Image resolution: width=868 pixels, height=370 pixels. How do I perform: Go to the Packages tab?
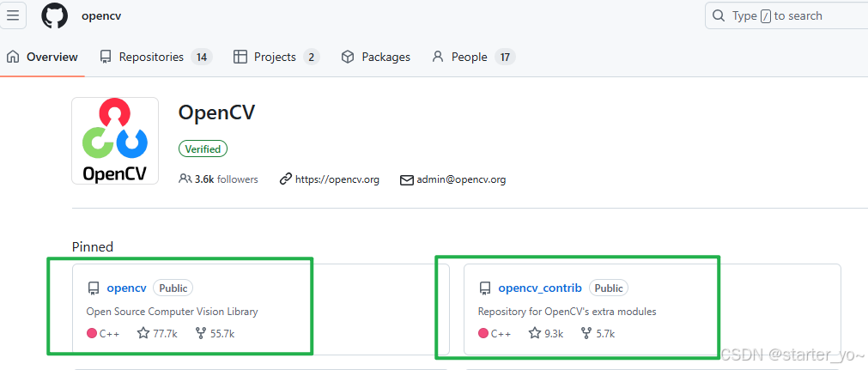point(375,57)
